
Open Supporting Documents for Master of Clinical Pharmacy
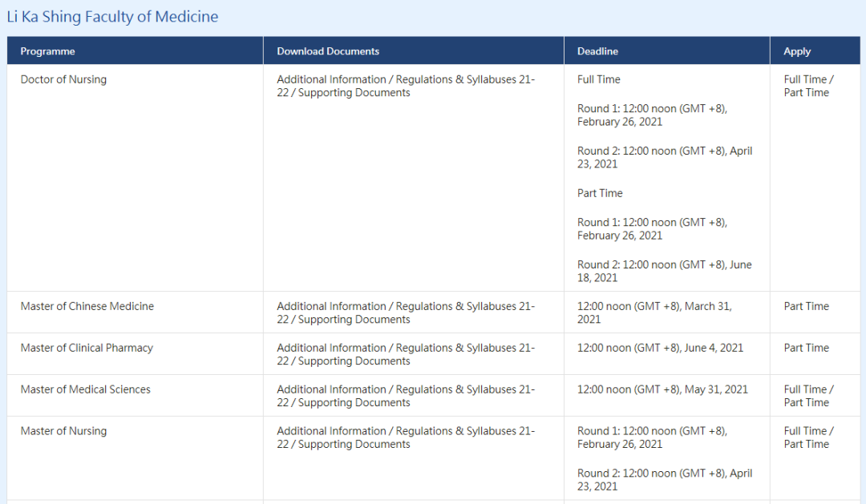tap(354, 361)
